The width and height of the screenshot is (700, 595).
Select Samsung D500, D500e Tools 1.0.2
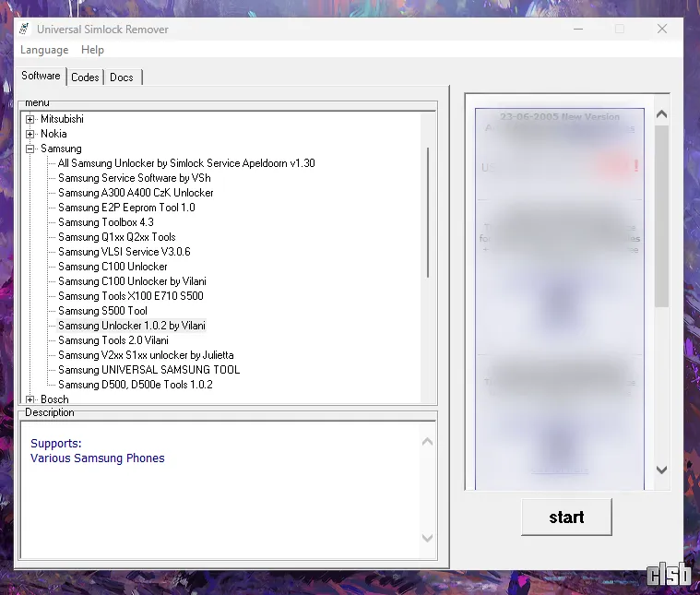click(136, 384)
